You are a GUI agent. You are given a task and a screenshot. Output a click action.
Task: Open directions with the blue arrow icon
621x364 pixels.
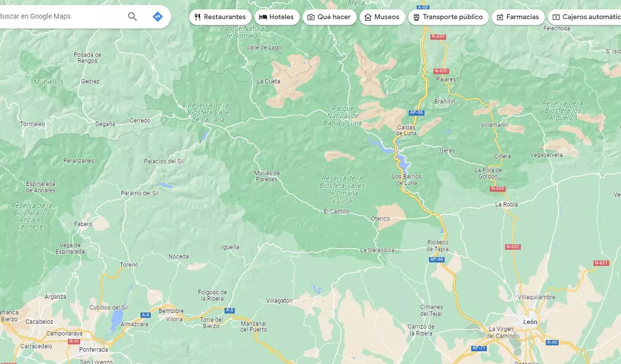click(x=158, y=17)
